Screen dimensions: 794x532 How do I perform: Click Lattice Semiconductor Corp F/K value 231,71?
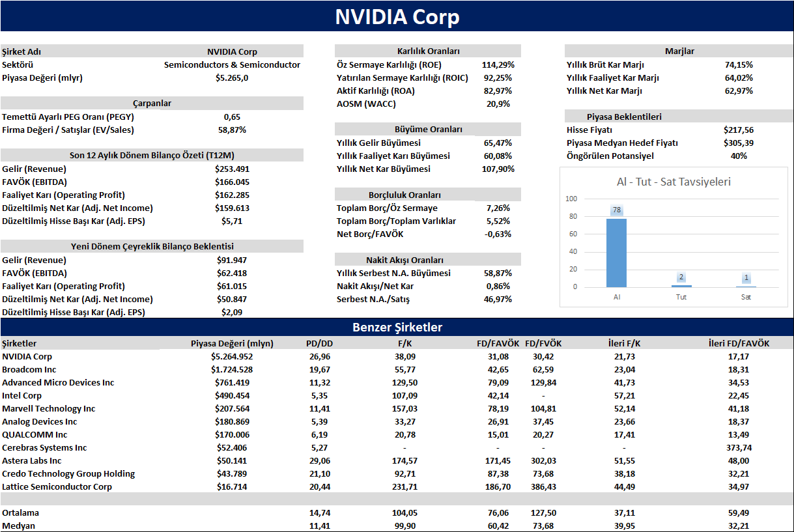point(405,486)
